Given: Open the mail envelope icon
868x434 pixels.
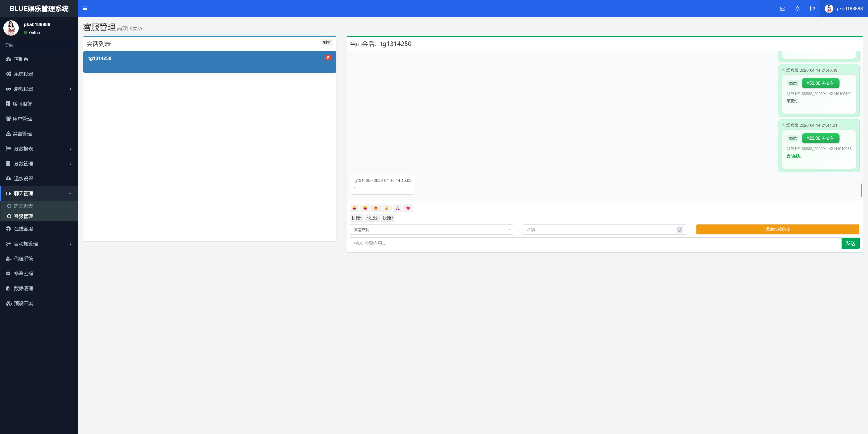Looking at the screenshot, I should click(782, 8).
